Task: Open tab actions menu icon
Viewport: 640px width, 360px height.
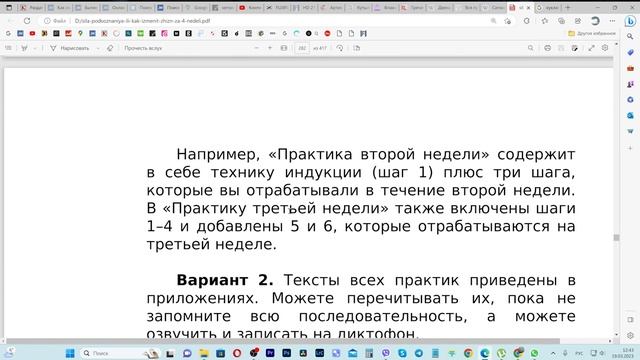Action: click(x=9, y=8)
